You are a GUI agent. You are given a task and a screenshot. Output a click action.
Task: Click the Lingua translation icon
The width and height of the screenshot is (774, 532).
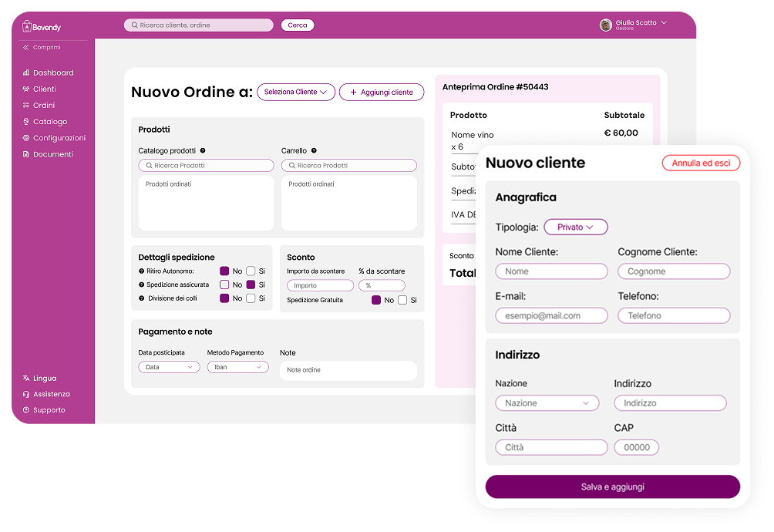[x=25, y=378]
